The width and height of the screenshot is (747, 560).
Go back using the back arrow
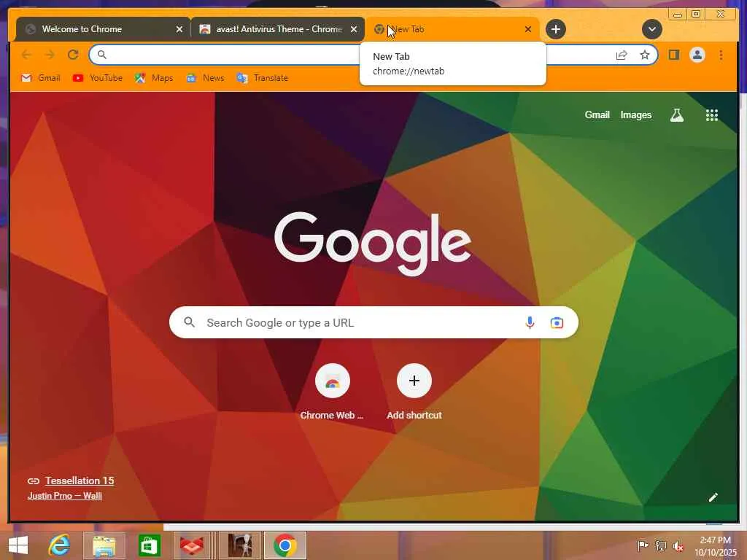click(x=27, y=55)
